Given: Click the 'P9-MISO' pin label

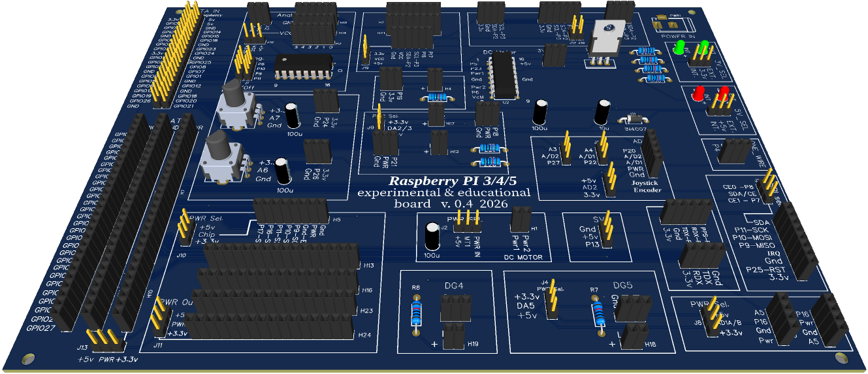Looking at the screenshot, I should click(756, 246).
